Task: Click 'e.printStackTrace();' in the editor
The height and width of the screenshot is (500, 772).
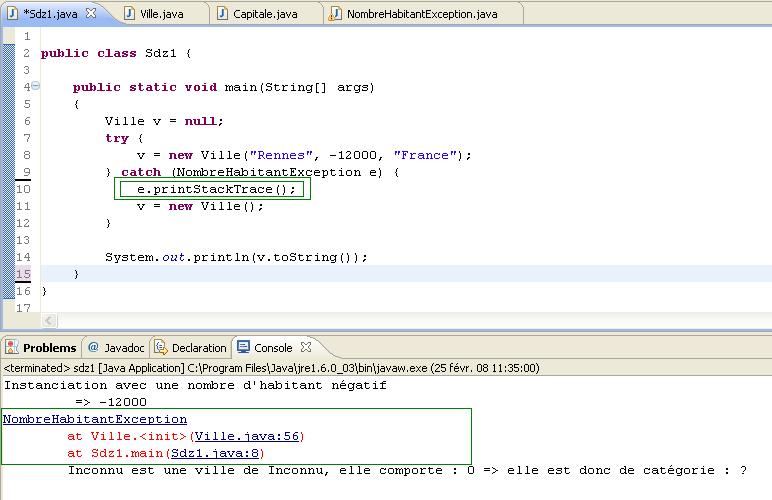Action: [216, 189]
